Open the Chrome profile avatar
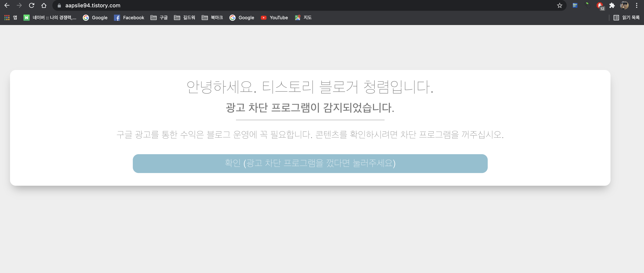 (625, 6)
